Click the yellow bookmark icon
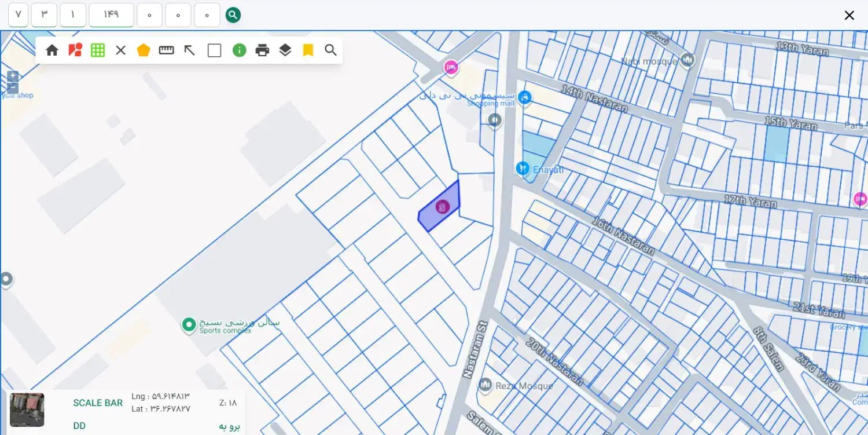 [x=308, y=50]
